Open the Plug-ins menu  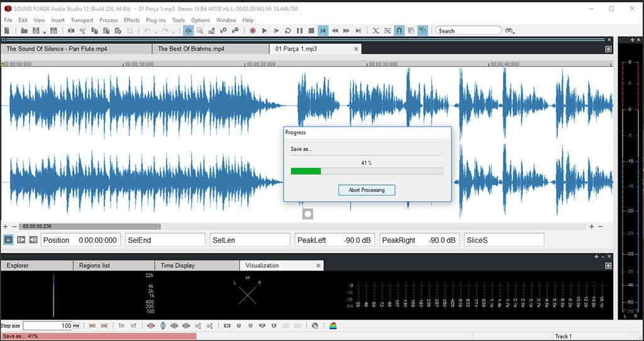156,20
